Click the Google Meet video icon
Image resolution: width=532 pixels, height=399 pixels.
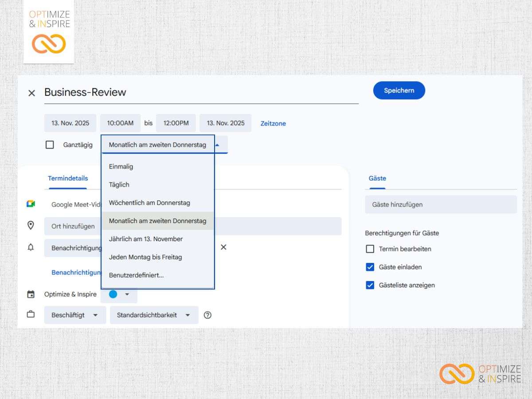pos(31,204)
